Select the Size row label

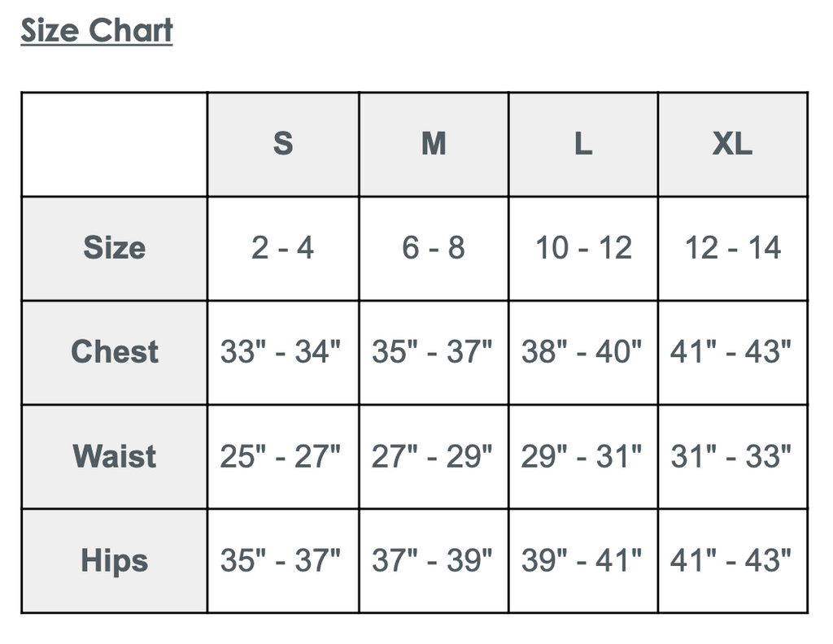coord(115,248)
